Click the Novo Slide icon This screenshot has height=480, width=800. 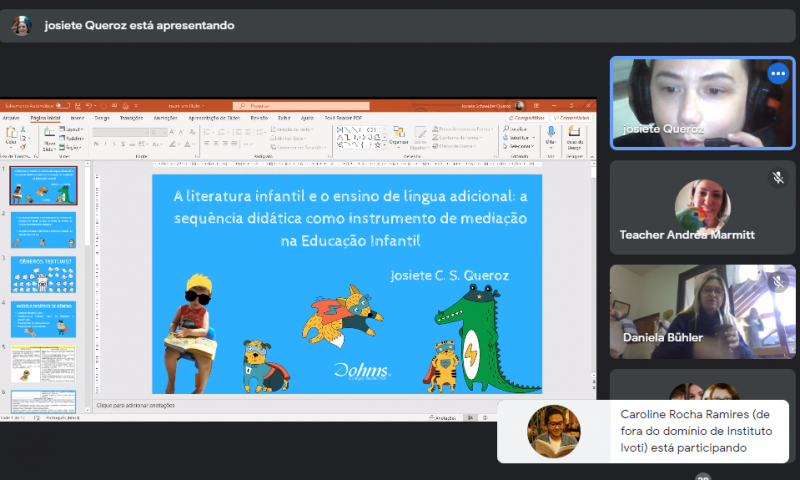(49, 133)
